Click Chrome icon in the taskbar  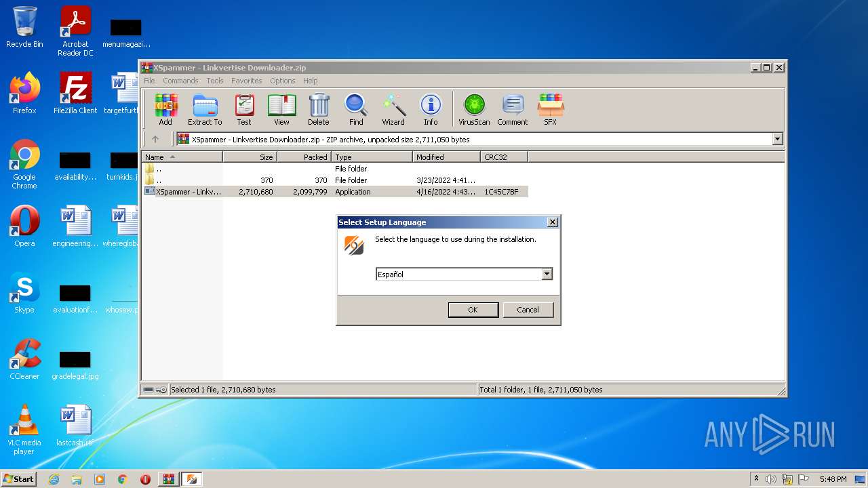[123, 479]
